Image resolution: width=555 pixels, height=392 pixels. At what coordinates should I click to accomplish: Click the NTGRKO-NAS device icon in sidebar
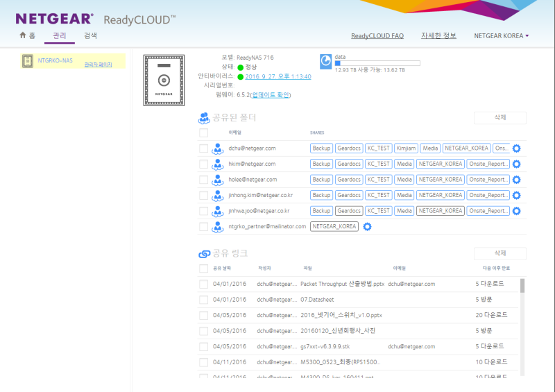(28, 61)
